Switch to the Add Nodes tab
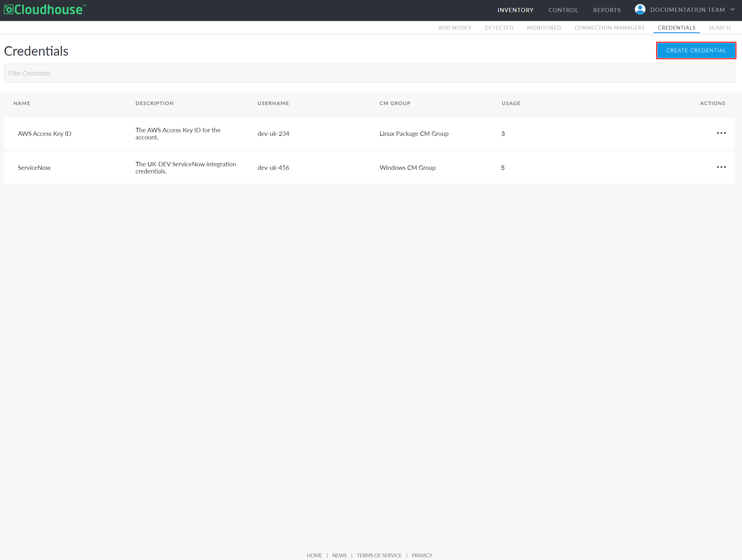Screen dimensions: 742x560 pos(455,28)
